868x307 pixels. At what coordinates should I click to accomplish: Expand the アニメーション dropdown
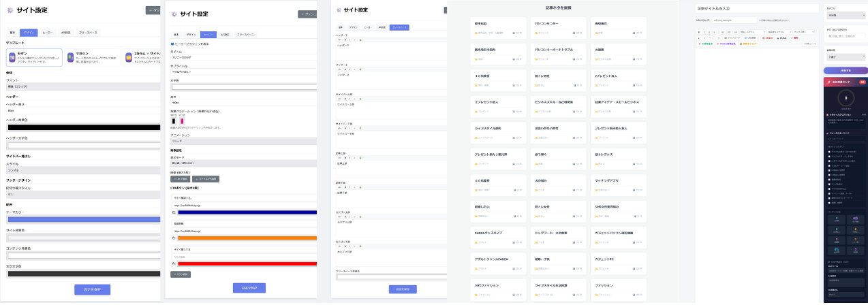[x=243, y=141]
